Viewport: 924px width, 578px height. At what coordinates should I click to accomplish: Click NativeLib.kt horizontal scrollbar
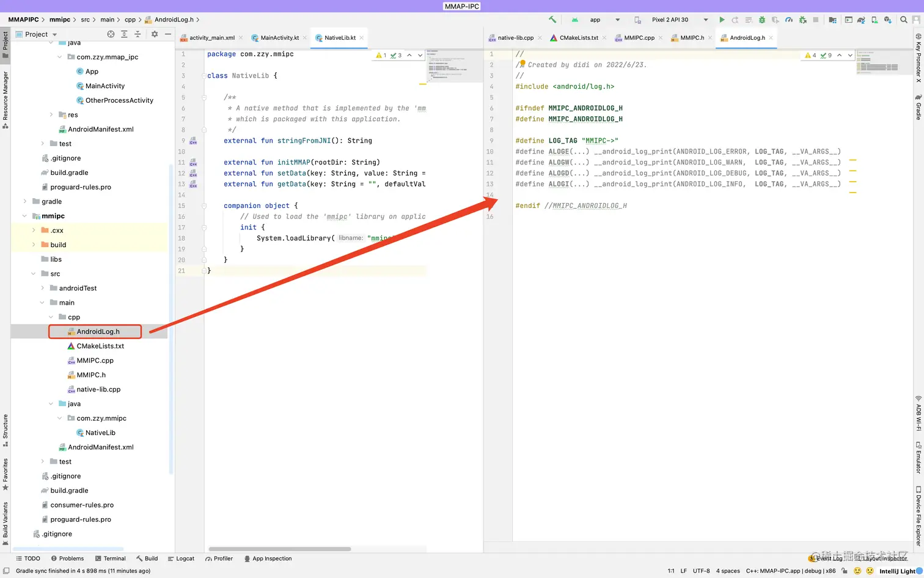point(280,549)
